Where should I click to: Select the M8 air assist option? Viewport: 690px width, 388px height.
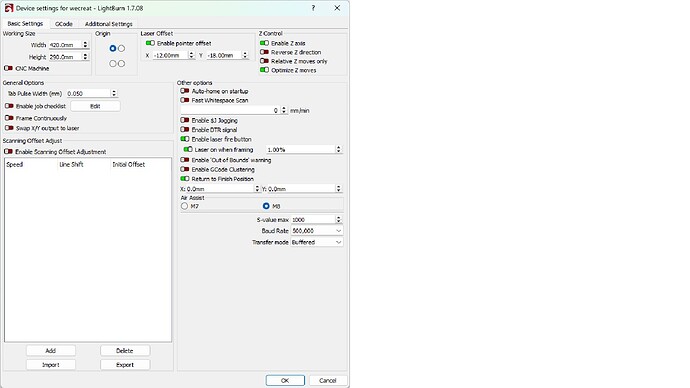tap(266, 206)
